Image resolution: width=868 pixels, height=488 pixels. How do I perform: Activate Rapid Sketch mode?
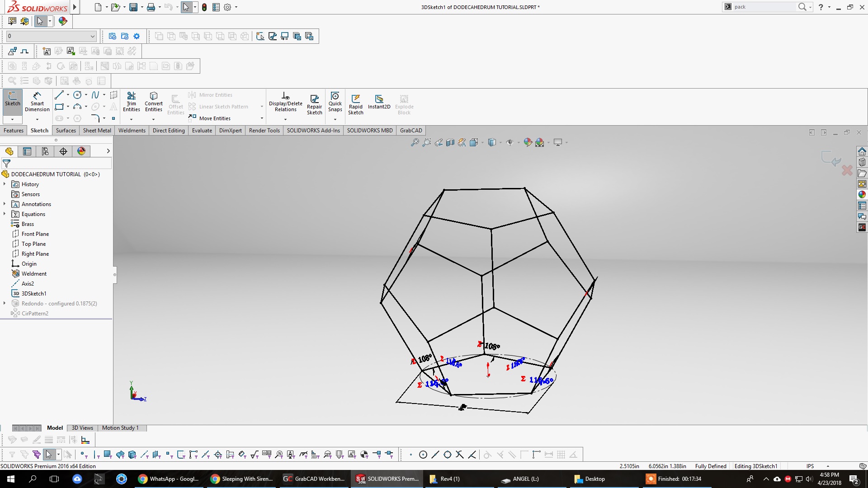[356, 103]
